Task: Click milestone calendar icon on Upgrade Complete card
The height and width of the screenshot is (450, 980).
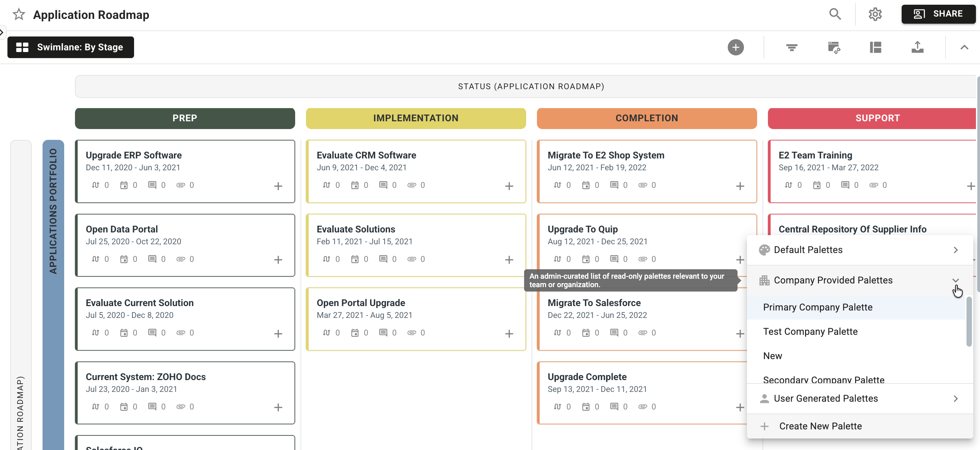Action: (586, 407)
